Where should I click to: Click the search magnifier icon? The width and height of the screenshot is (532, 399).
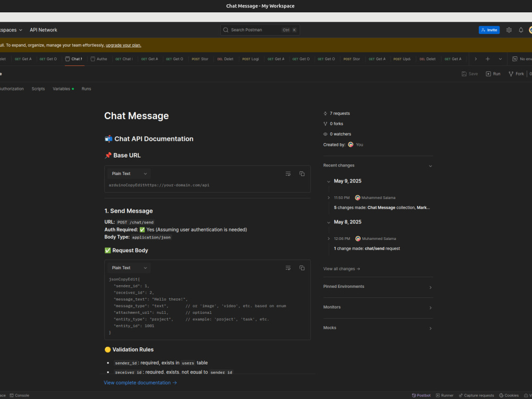[226, 30]
